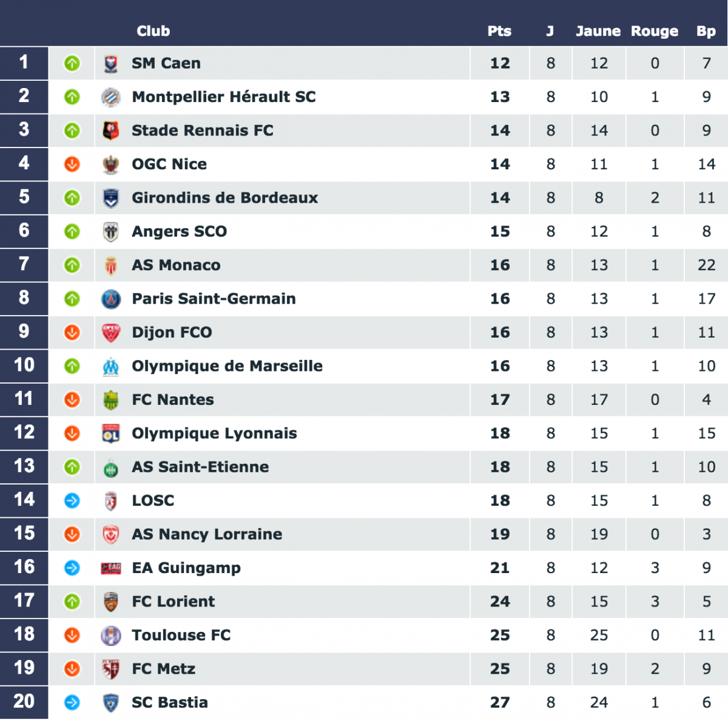Image resolution: width=728 pixels, height=720 pixels.
Task: Click the Paris Saint-Germain crest icon
Action: point(110,299)
